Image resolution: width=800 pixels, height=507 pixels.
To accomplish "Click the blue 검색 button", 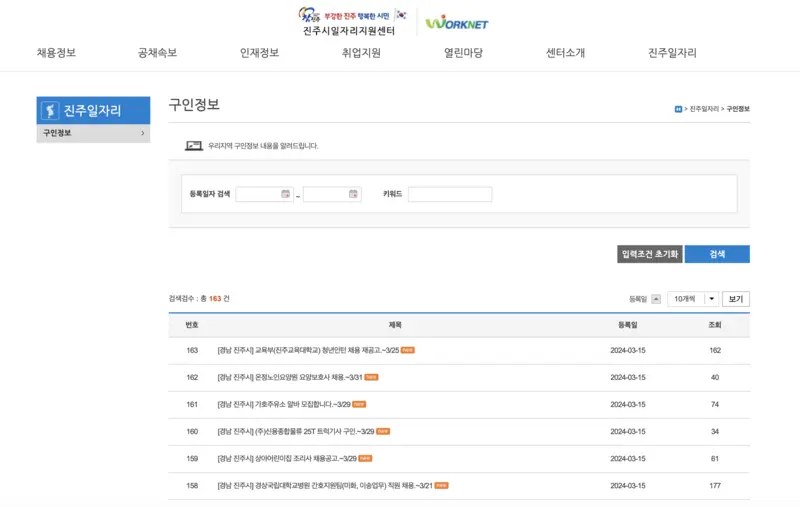I will [x=717, y=254].
